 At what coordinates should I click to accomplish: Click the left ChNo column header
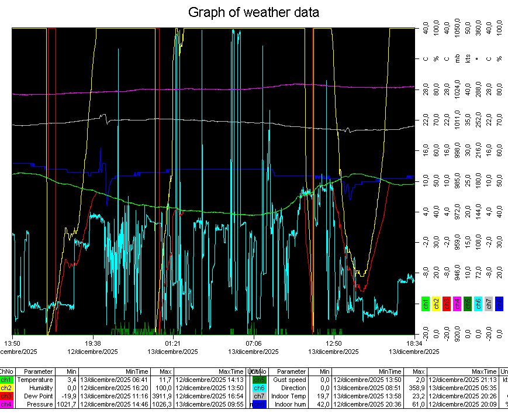tap(6, 371)
